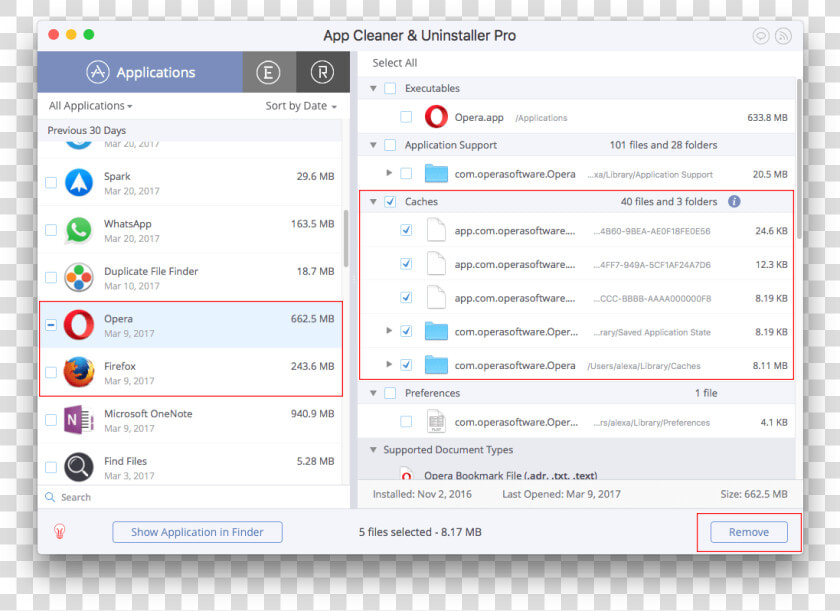Collapse the Caches section

pyautogui.click(x=373, y=202)
